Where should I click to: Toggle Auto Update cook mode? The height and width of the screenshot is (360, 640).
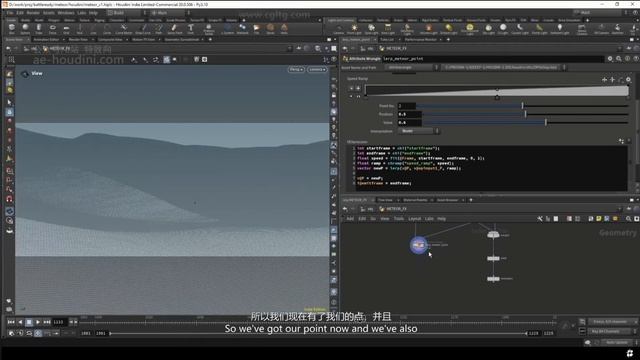pyautogui.click(x=616, y=342)
